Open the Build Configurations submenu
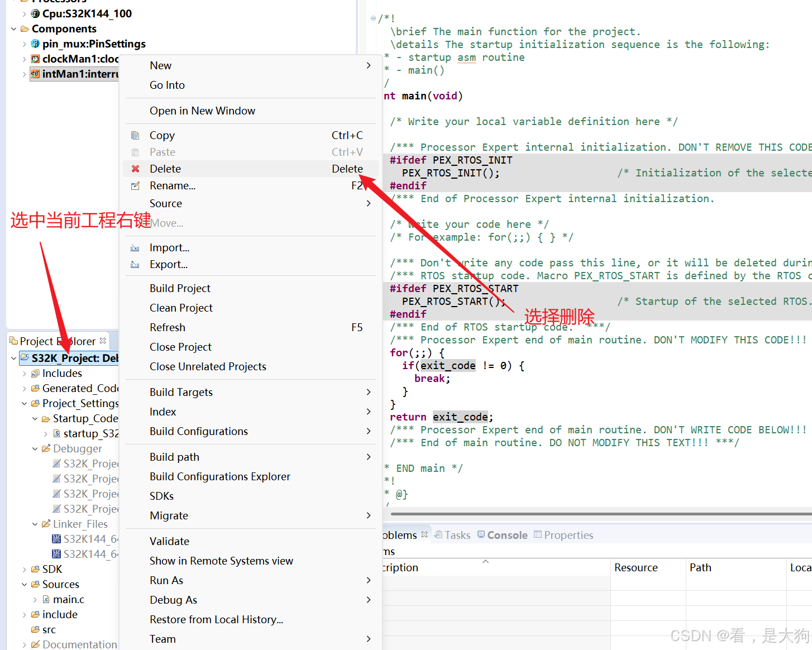The height and width of the screenshot is (650, 812). click(251, 431)
